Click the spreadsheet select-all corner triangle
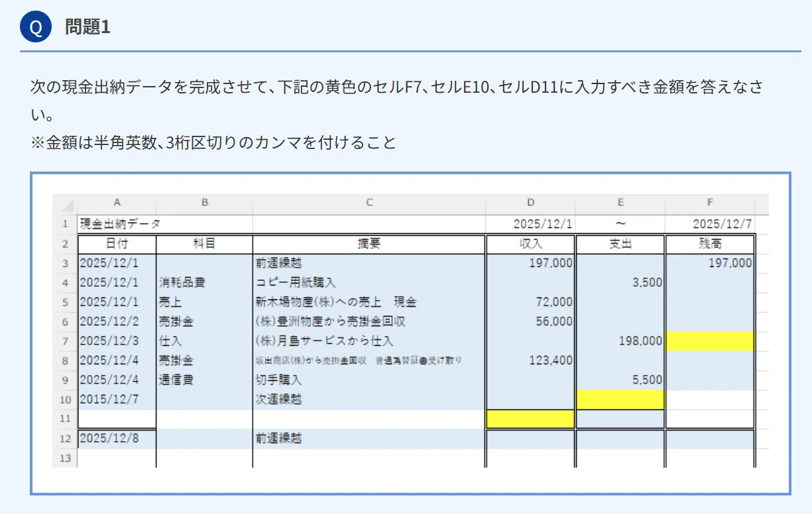Image resolution: width=812 pixels, height=514 pixels. click(x=68, y=205)
